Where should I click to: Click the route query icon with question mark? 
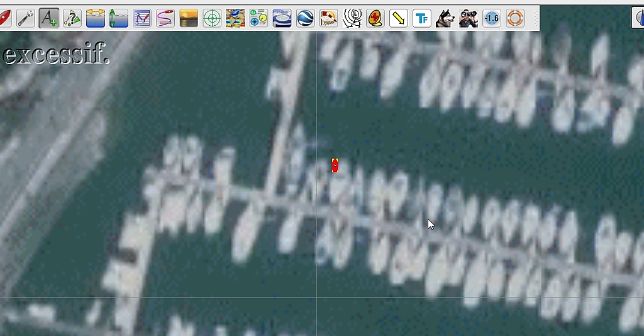[x=72, y=18]
